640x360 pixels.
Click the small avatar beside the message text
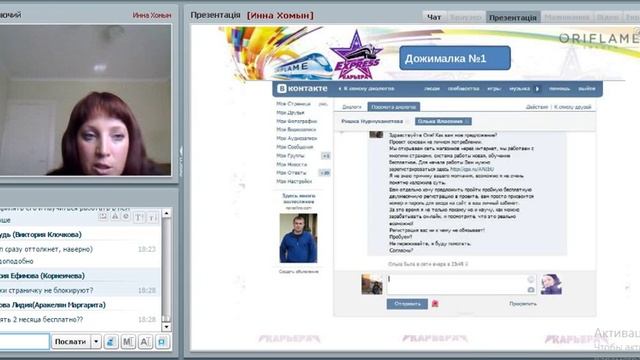[376, 135]
